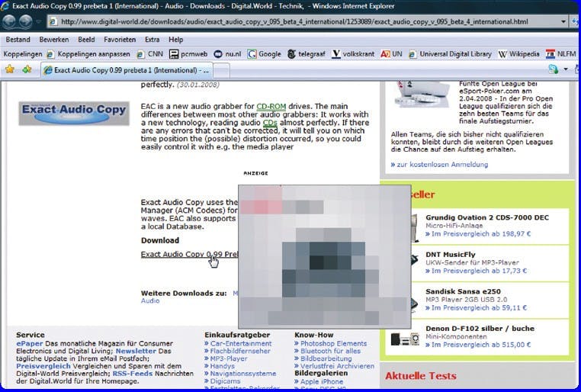Click the poker cards promo image
Screen dimensions: 581x392
(x=422, y=95)
